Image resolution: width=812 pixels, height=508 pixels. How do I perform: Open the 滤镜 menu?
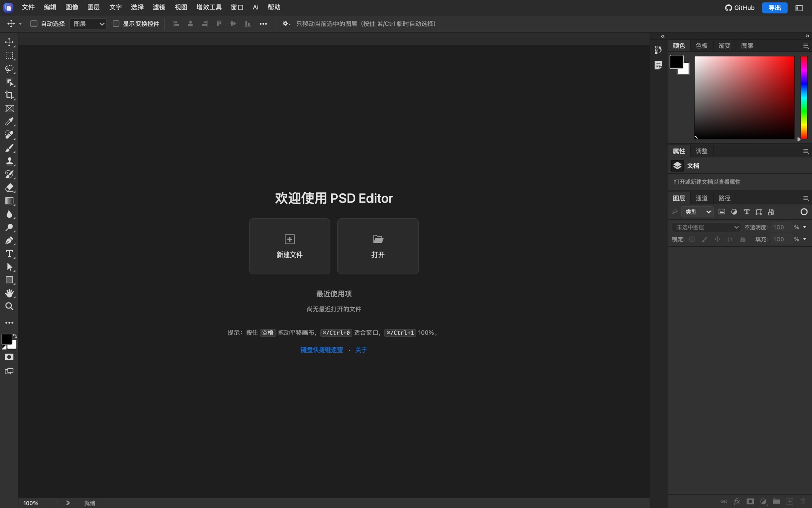(159, 7)
